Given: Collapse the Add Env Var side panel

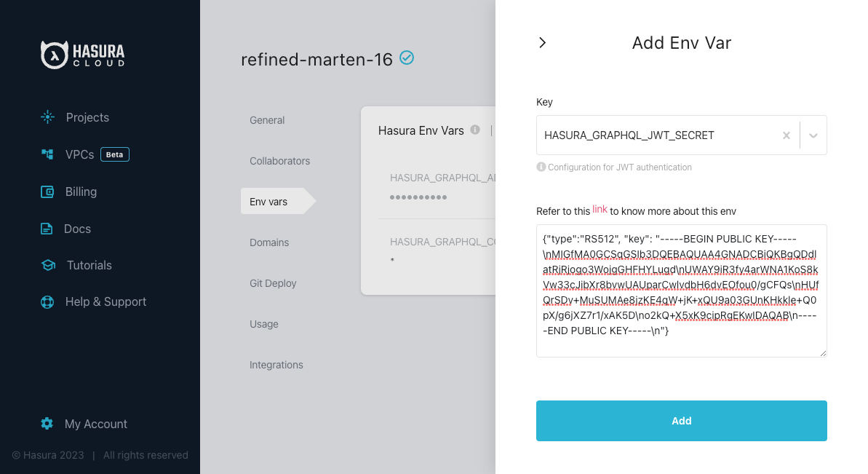Looking at the screenshot, I should (x=542, y=42).
